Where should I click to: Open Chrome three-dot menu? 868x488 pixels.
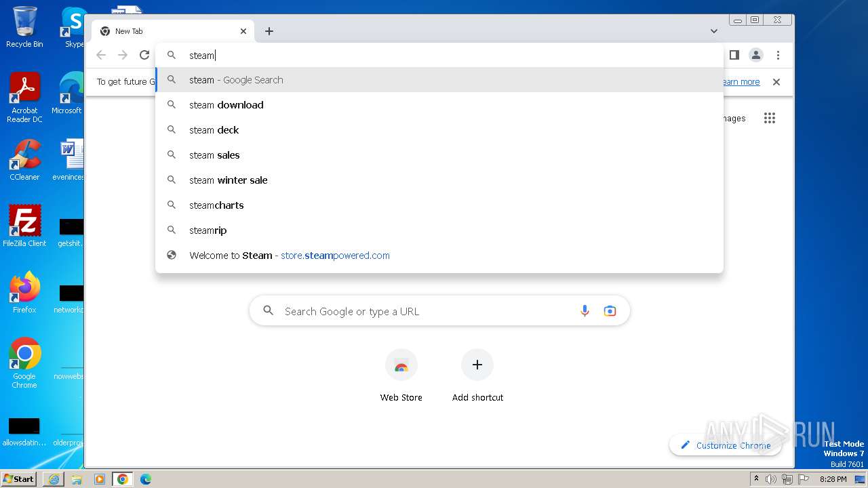click(x=778, y=55)
